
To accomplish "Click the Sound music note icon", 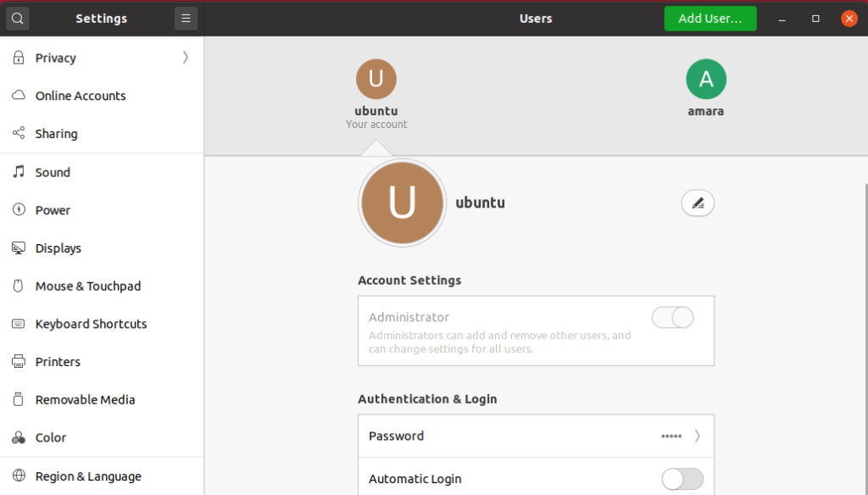I will pyautogui.click(x=19, y=172).
